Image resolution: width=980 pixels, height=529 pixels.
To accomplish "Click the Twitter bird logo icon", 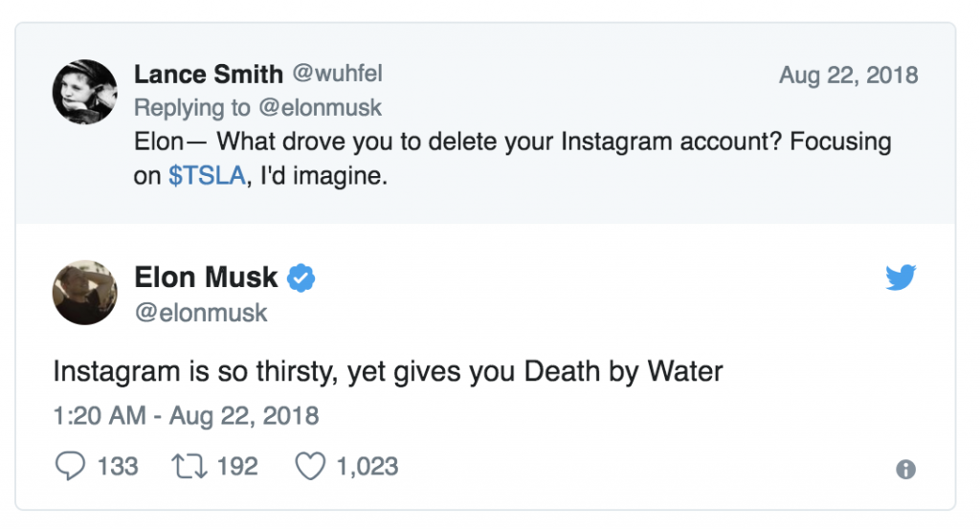I will tap(901, 277).
